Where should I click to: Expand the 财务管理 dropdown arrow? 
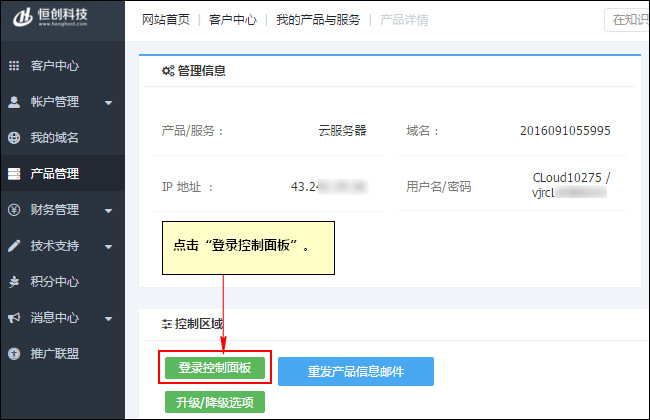[108, 211]
